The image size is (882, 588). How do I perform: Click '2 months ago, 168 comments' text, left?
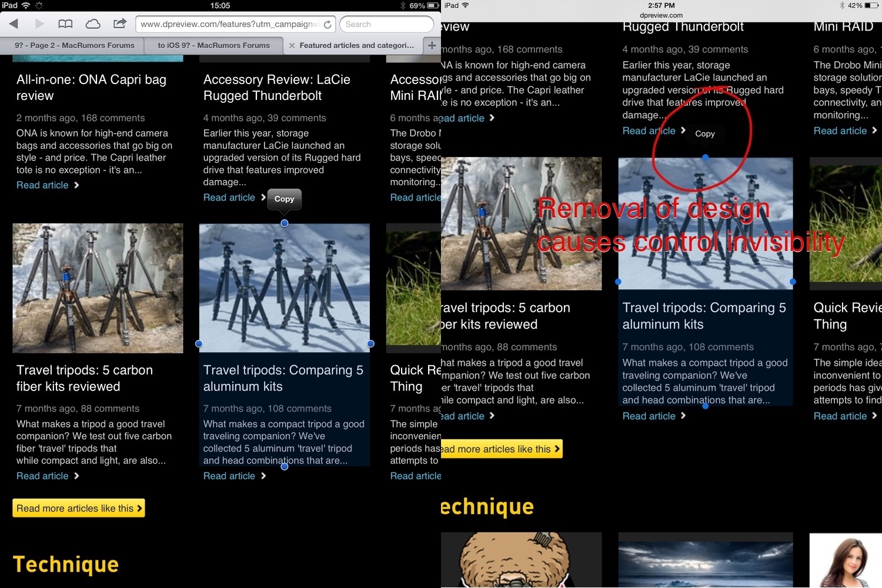click(x=81, y=118)
